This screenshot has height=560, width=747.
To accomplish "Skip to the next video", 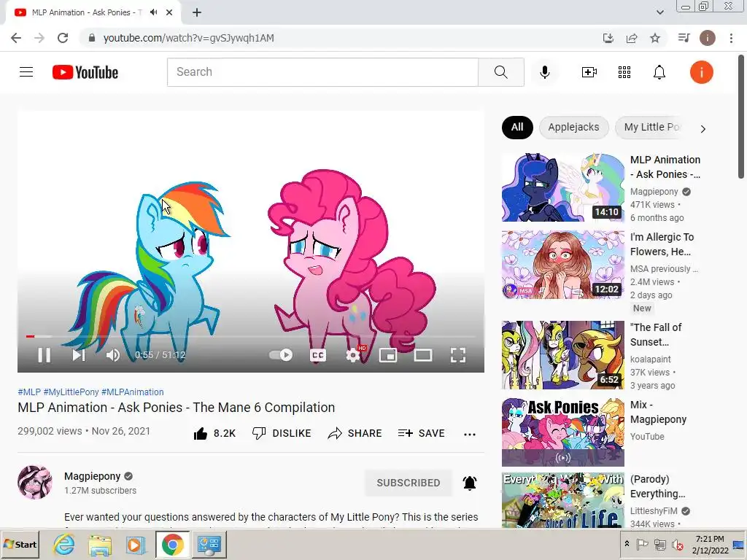I will [x=78, y=355].
